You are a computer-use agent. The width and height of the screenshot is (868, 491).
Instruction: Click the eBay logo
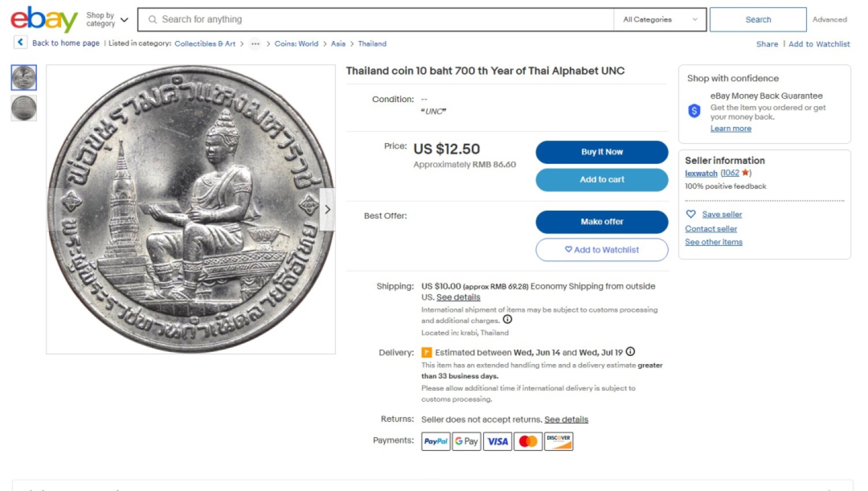44,19
